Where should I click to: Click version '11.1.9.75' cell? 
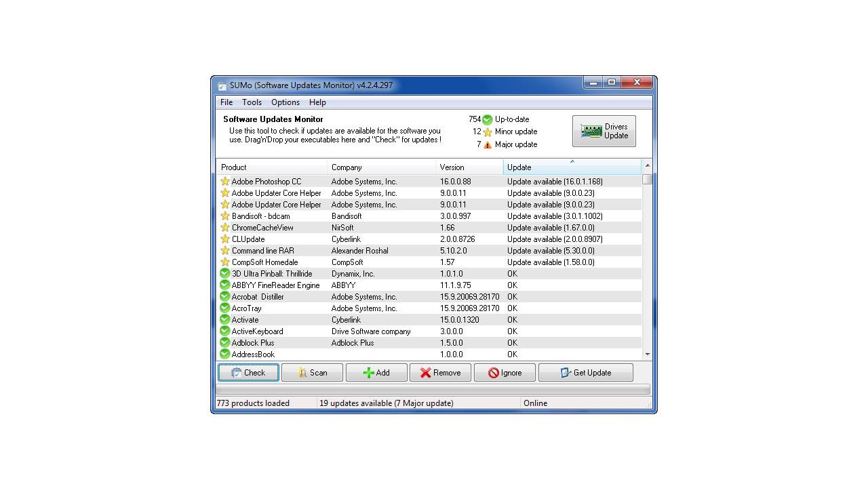tap(455, 285)
